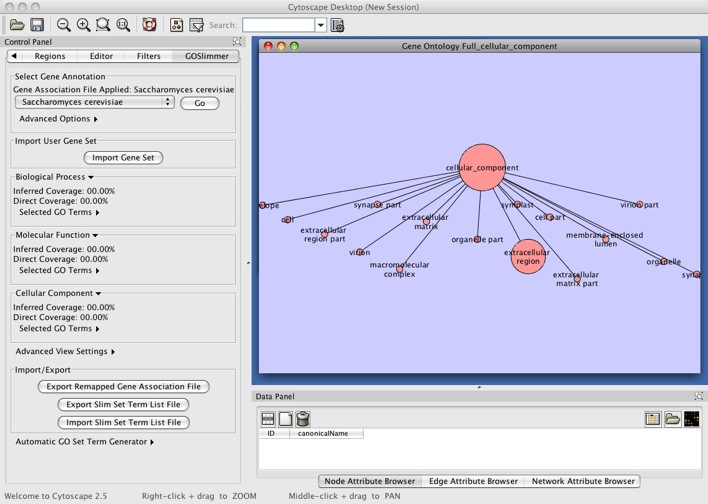Screen dimensions: 708x504
Task: Switch to the Edge Attribute Browser tab
Action: pos(473,481)
